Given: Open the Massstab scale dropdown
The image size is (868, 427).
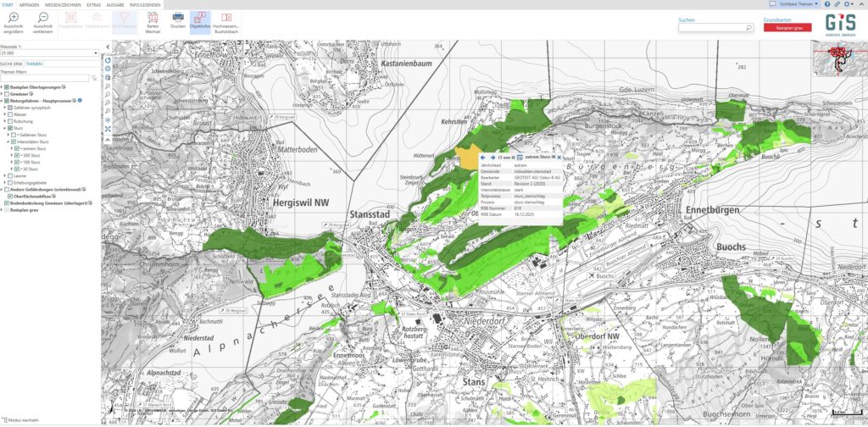Looking at the screenshot, I should coord(96,53).
